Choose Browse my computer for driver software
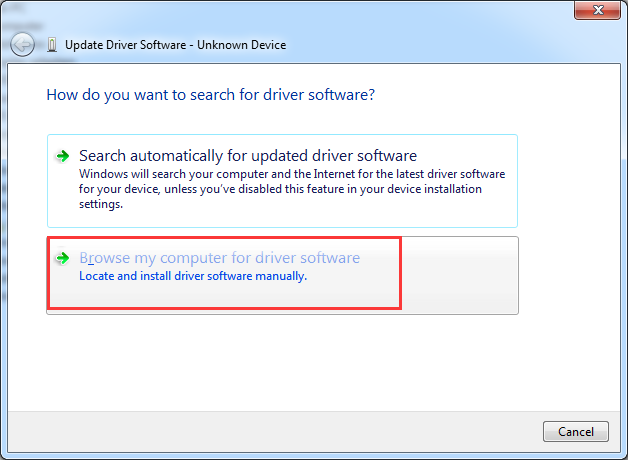The image size is (628, 460). coord(219,258)
